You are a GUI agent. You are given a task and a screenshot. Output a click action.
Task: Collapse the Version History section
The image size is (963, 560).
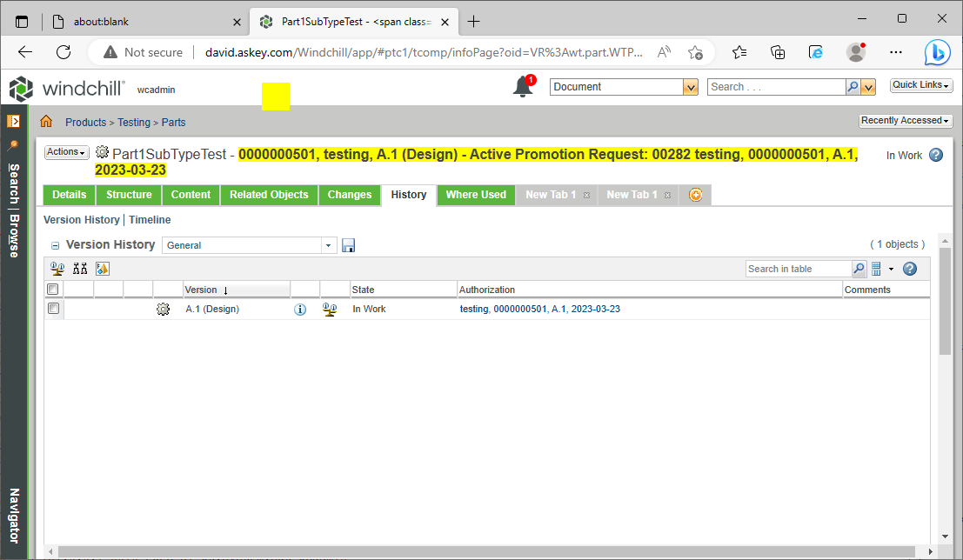click(x=55, y=244)
